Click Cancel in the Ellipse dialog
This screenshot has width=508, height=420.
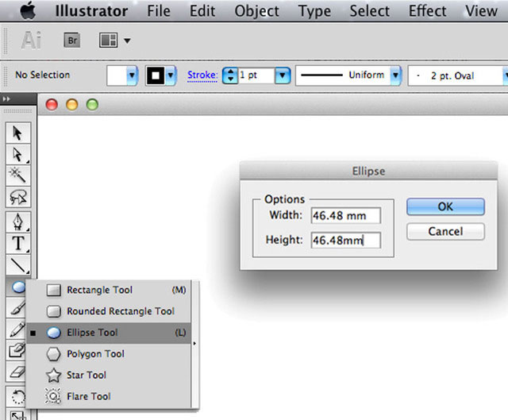(445, 231)
